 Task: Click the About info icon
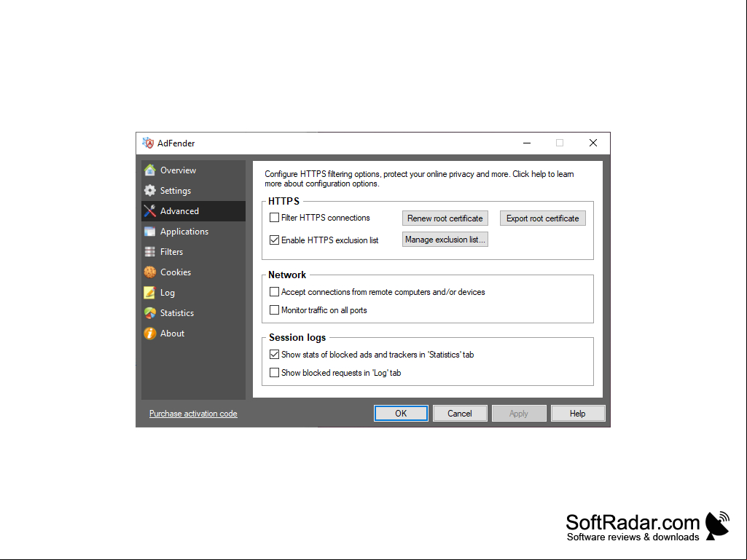pyautogui.click(x=150, y=334)
